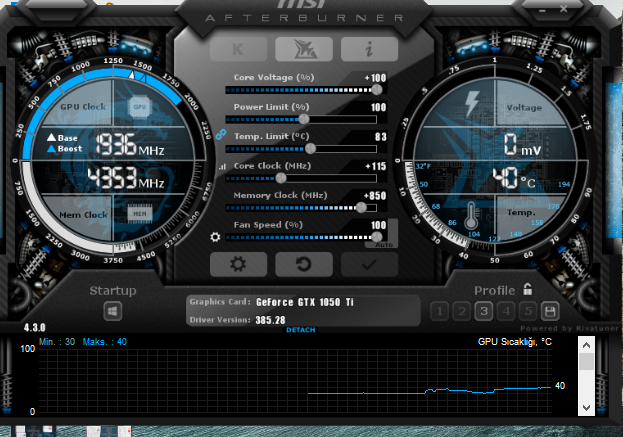The image size is (623, 437).
Task: Click the MEM chip icon in gauge
Action: pos(140,214)
